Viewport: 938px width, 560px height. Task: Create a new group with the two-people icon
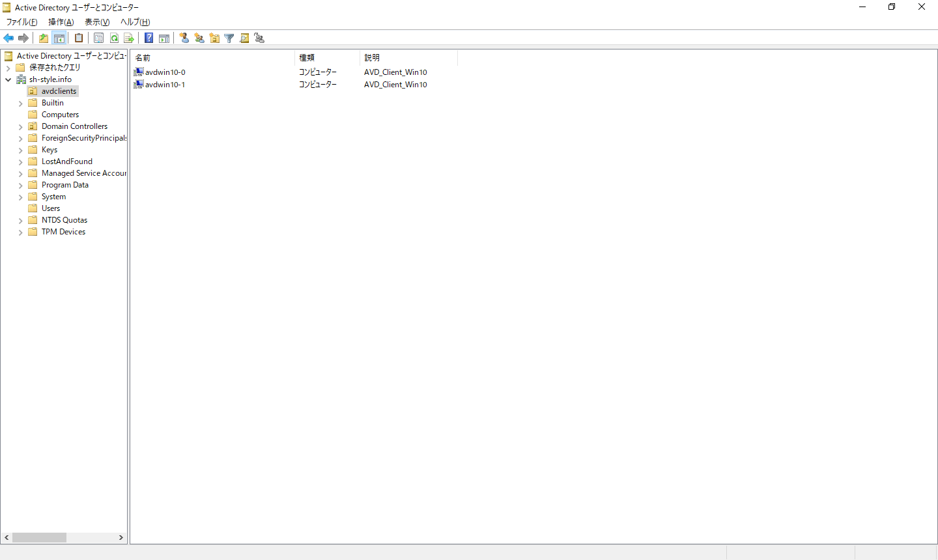[x=199, y=38]
